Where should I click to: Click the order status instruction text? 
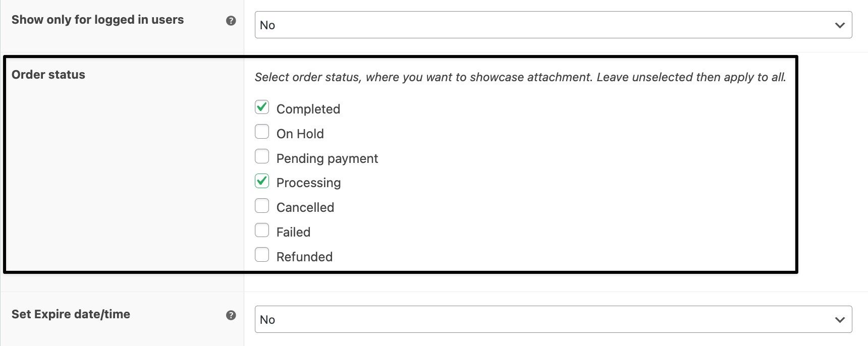click(x=520, y=77)
